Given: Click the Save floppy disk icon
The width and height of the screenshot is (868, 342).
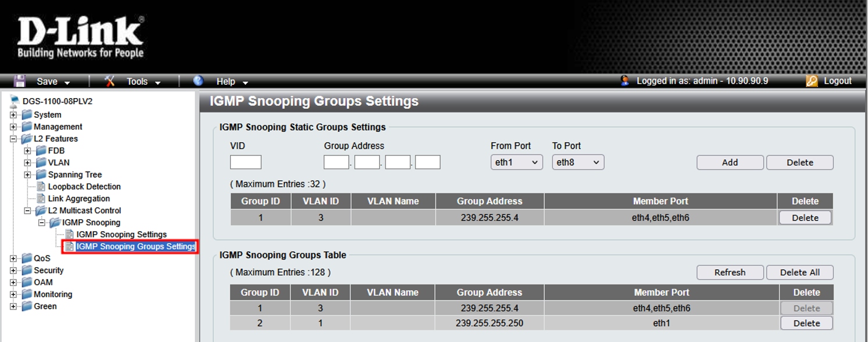Looking at the screenshot, I should click(20, 81).
